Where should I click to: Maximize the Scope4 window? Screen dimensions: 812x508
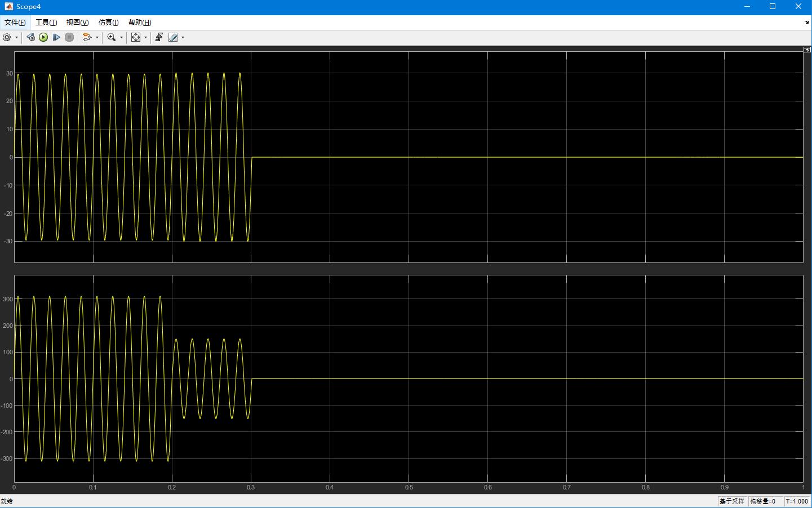[x=773, y=7]
